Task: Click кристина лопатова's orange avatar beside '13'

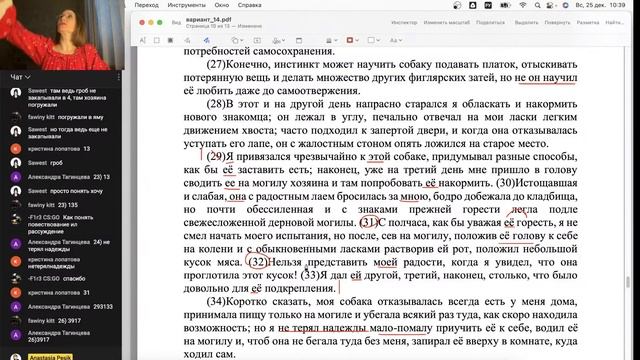Action: pos(16,149)
